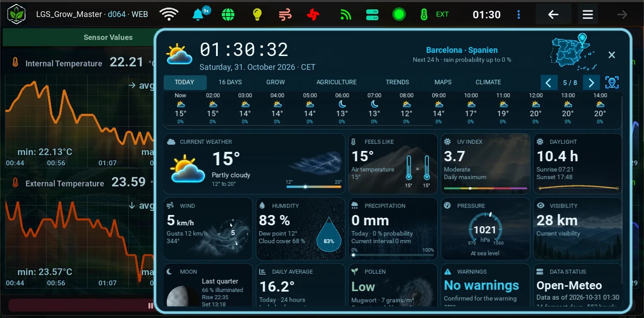Click the large weather icon beside clock
The width and height of the screenshot is (644, 318).
pyautogui.click(x=179, y=55)
